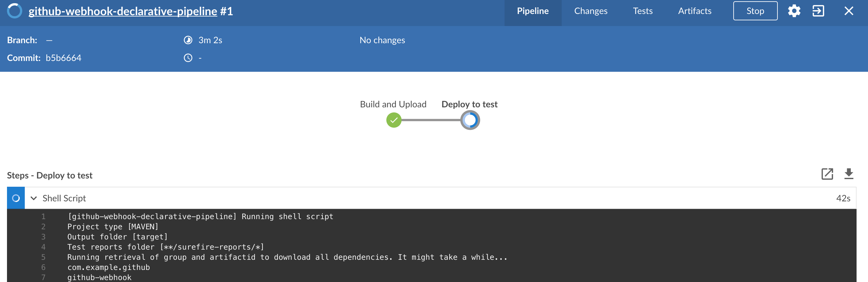
Task: Click log line com.example.github
Action: [x=109, y=267]
